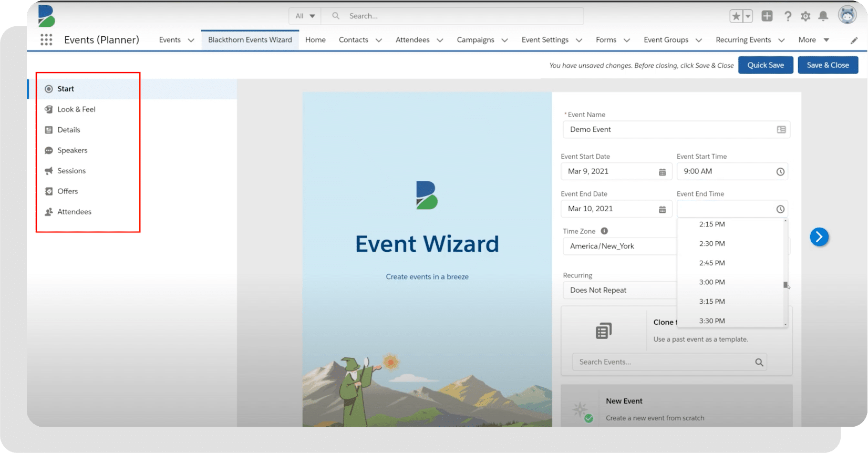This screenshot has height=453, width=868.
Task: Click the pencil edit navigation icon
Action: click(854, 40)
